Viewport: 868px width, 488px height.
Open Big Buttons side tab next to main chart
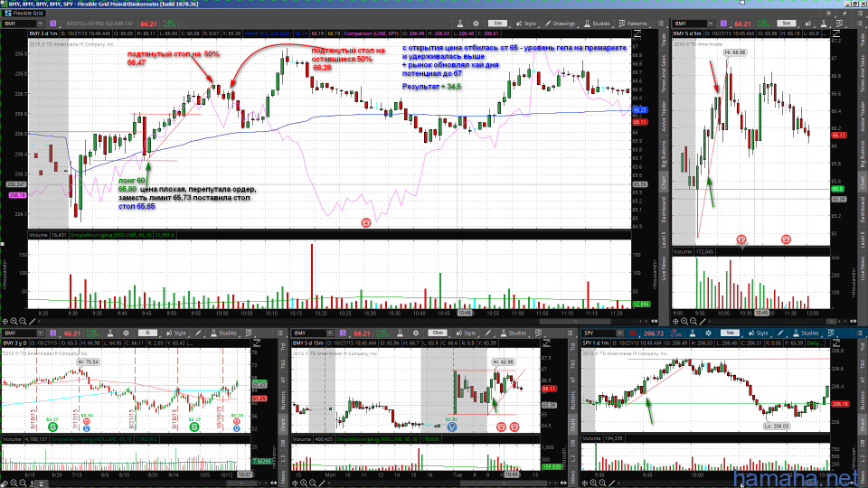(x=664, y=155)
